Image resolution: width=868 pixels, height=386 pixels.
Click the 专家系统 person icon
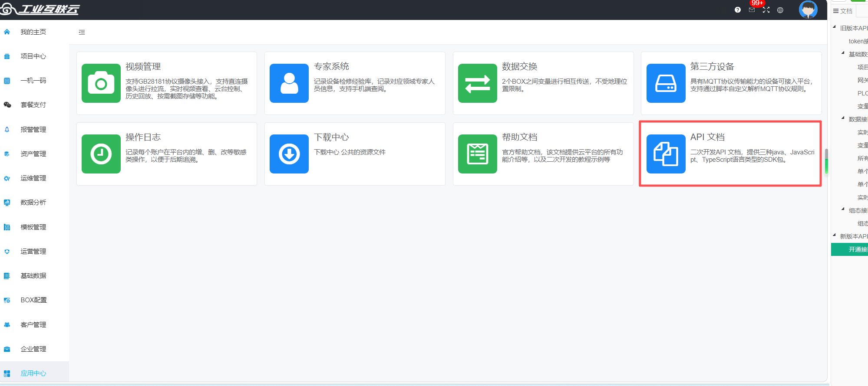click(289, 83)
